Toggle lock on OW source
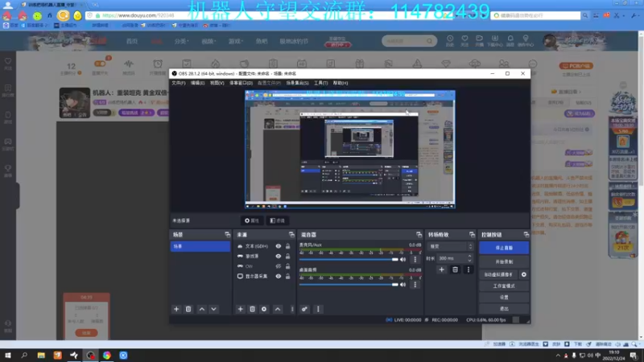This screenshot has height=362, width=644. (x=288, y=266)
